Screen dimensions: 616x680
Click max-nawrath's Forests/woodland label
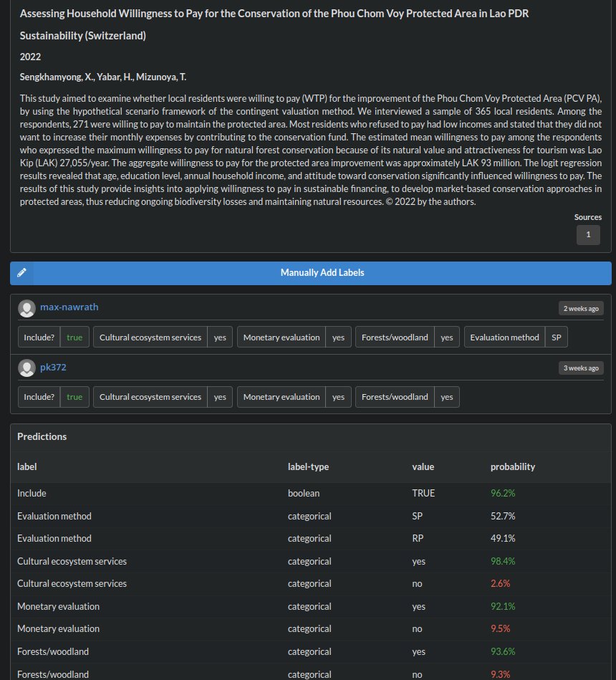coord(408,337)
